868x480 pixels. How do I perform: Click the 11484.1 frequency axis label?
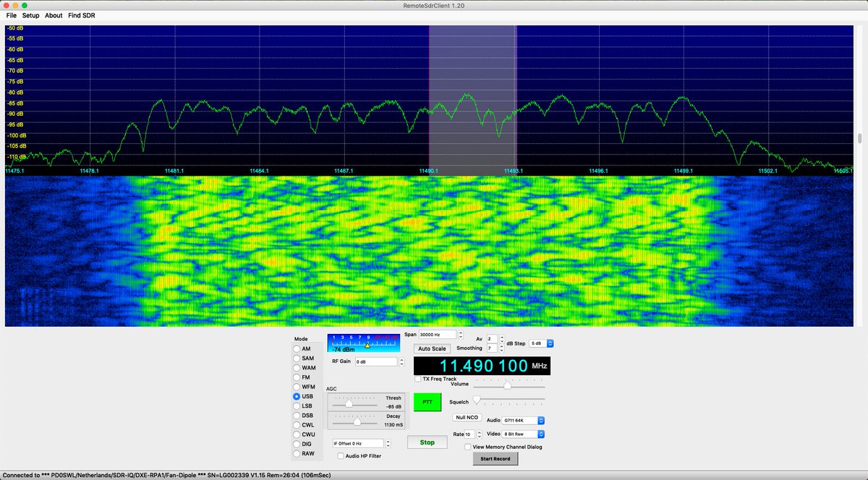point(258,171)
